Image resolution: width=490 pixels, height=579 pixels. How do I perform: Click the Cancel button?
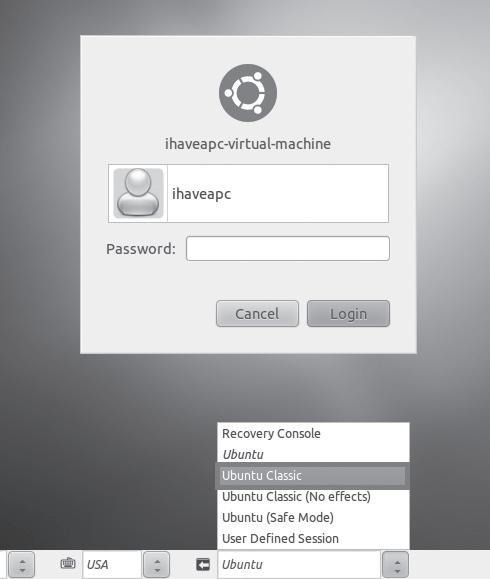click(x=257, y=314)
